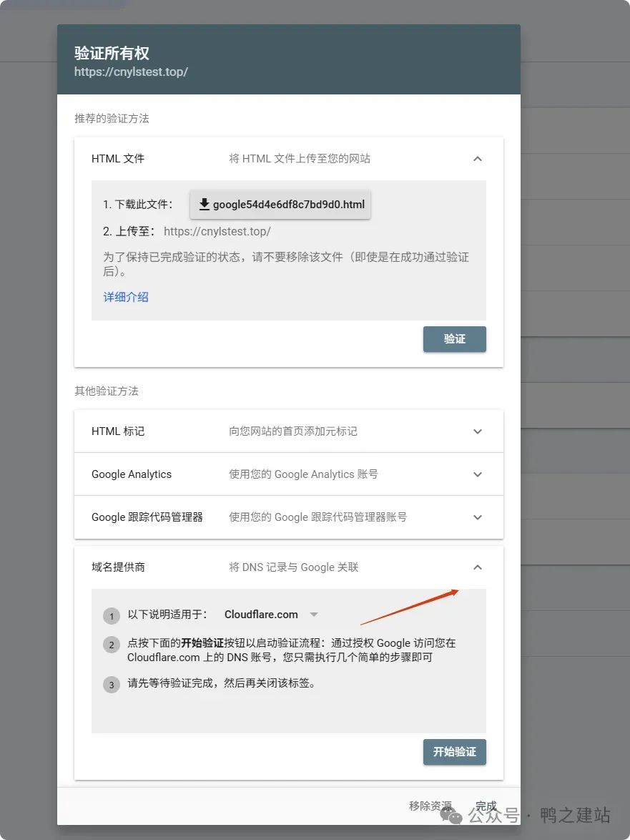
Task: Click 使用您的 Google Analytics 账号 text
Action: point(303,474)
